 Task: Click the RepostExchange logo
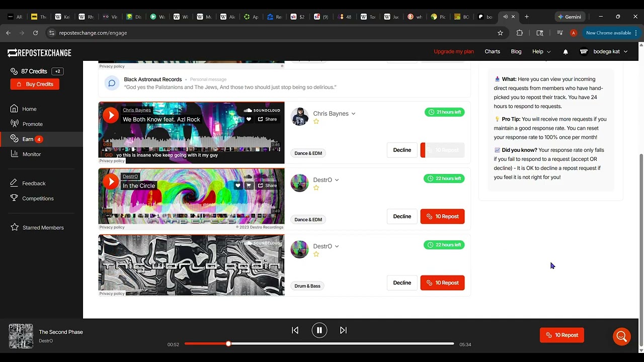[x=39, y=53]
